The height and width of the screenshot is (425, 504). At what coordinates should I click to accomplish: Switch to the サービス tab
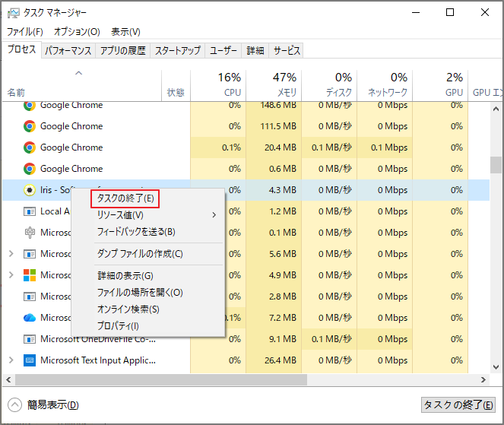pos(287,50)
